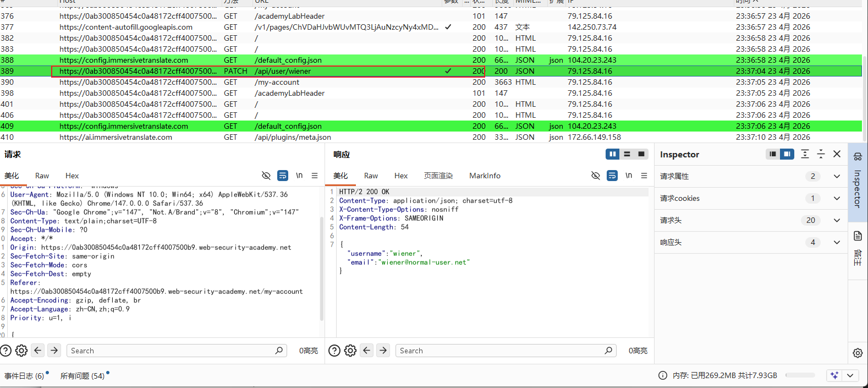This screenshot has width=868, height=388.
Task: Collapse all Inspector sections
Action: tap(821, 154)
